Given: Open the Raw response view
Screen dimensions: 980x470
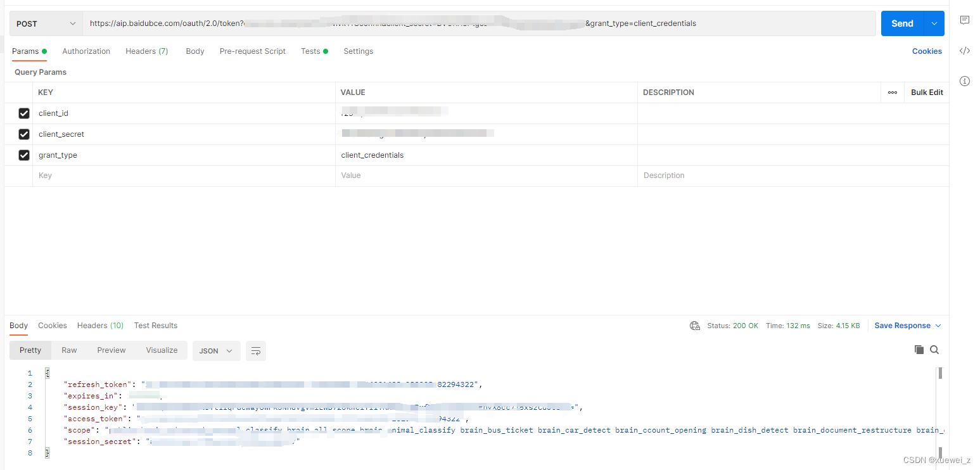Looking at the screenshot, I should [x=68, y=350].
